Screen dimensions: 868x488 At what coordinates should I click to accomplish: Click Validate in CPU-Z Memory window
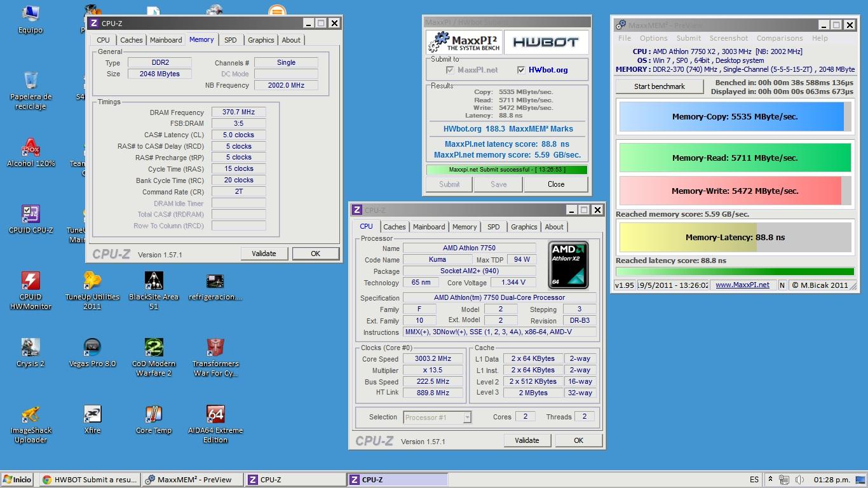pos(264,254)
